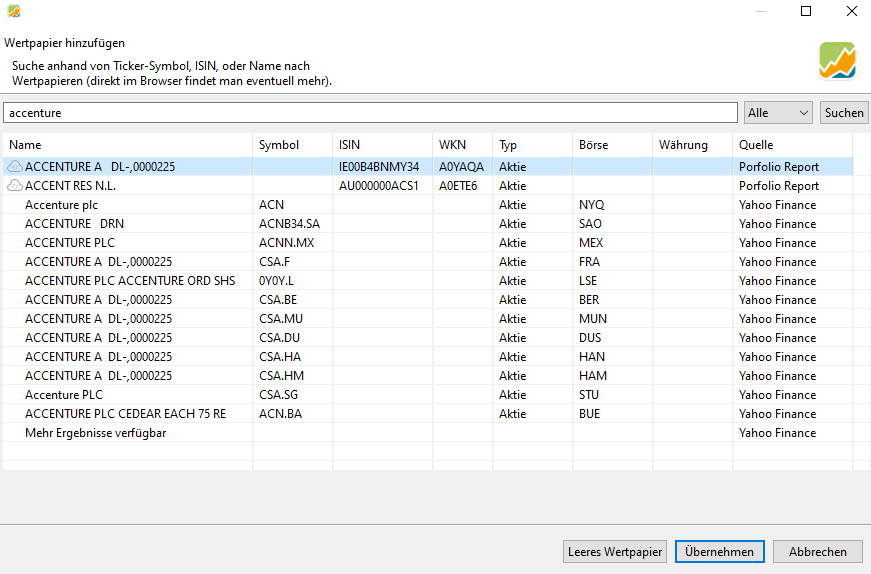Select ACCENTURE PLC ACCENTURE ORD SHS row

pyautogui.click(x=428, y=281)
